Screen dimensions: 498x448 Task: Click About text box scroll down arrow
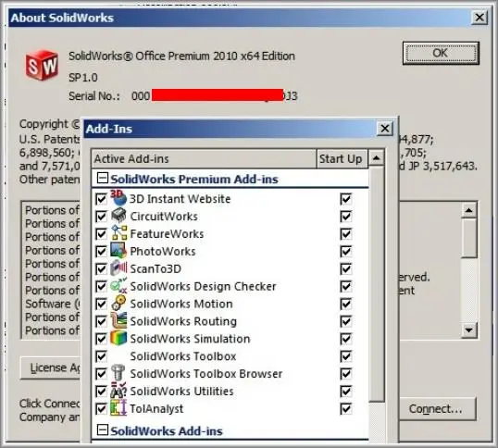(x=469, y=330)
